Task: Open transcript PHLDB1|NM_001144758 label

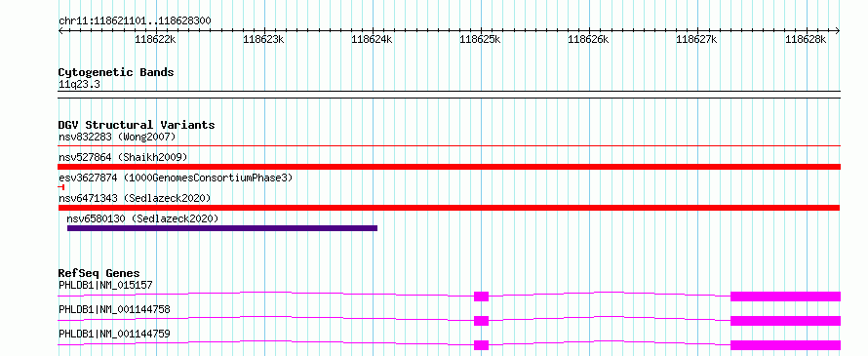Action: coord(114,309)
